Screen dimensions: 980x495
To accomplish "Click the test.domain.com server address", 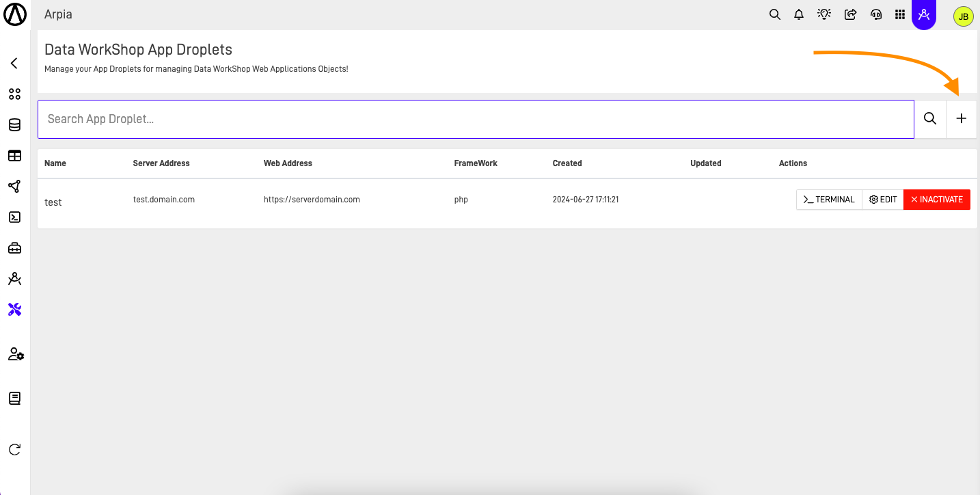I will 164,200.
